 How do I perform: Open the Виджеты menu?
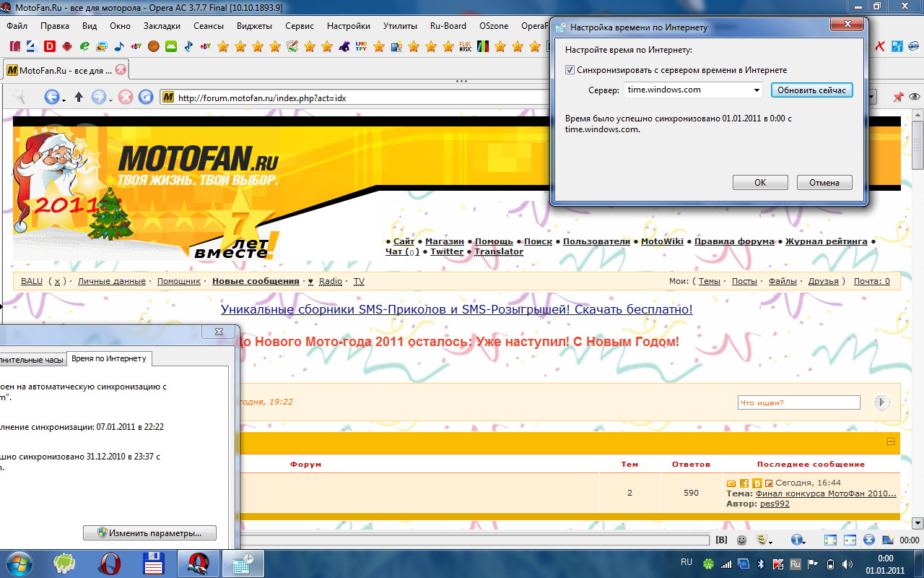coord(254,25)
